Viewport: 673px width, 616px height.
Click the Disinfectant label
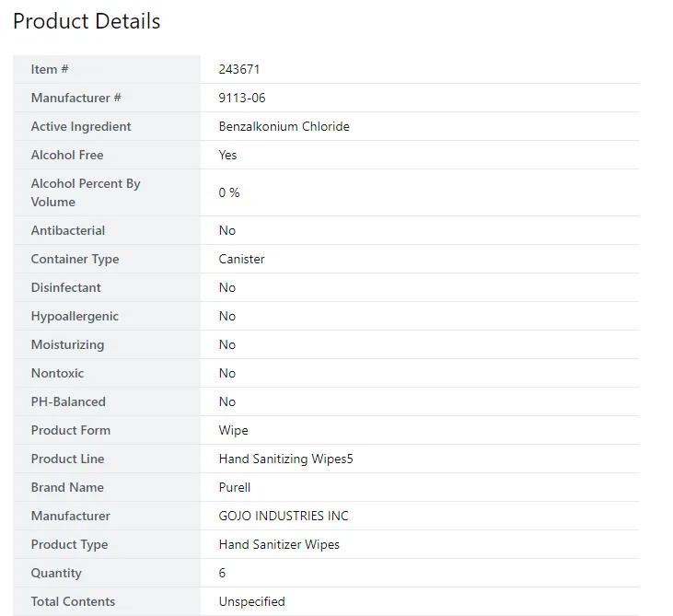tap(66, 287)
